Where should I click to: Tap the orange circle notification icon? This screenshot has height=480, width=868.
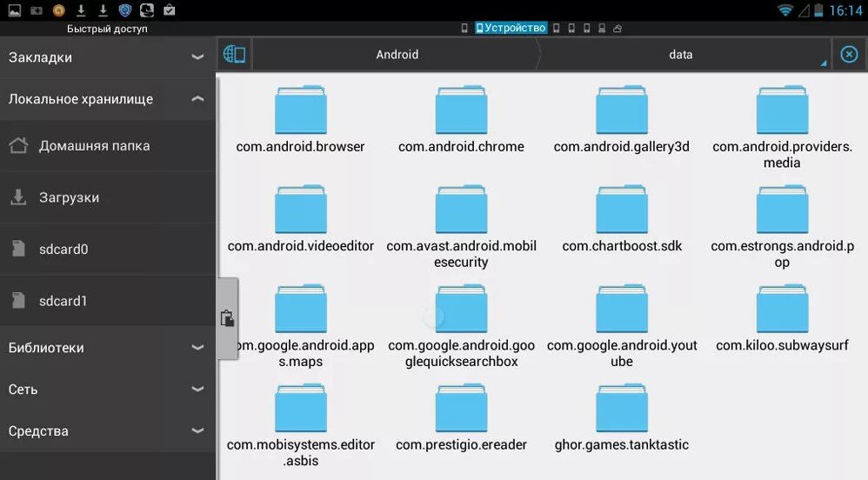tap(58, 10)
